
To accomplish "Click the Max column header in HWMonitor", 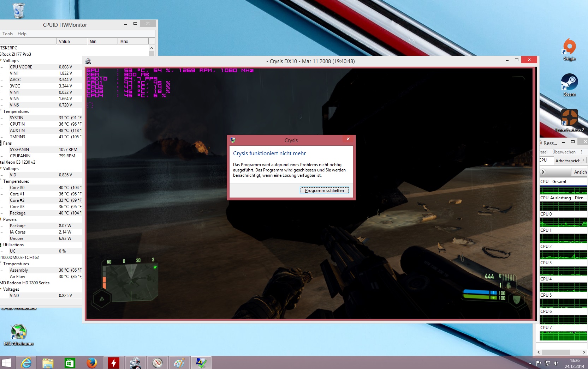I will point(133,41).
